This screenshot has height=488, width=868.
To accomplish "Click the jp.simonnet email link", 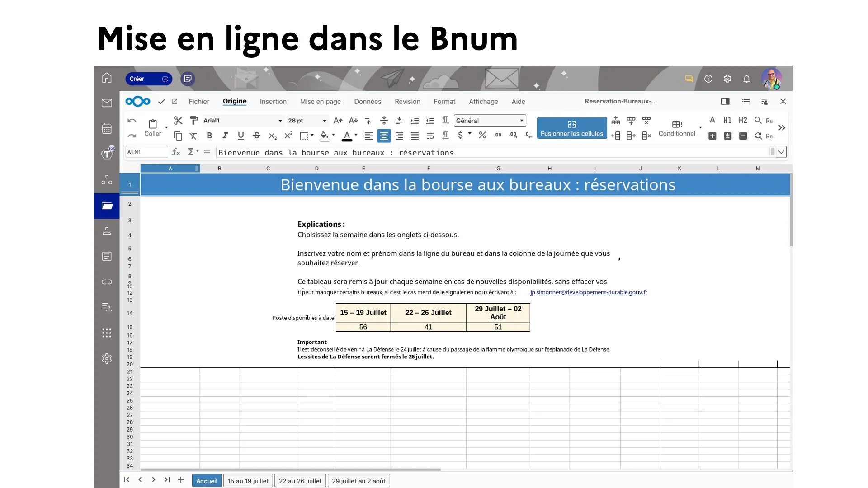I will click(588, 292).
